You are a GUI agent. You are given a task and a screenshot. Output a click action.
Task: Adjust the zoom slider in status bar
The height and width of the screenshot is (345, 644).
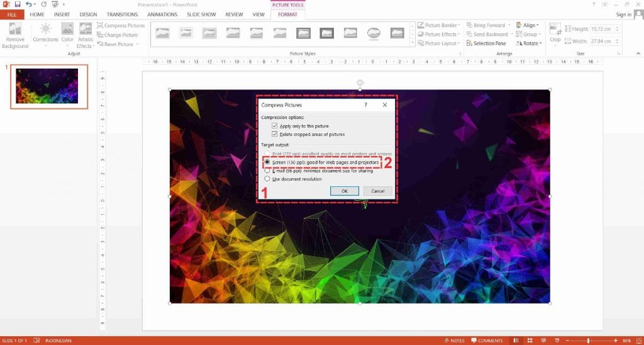pyautogui.click(x=589, y=341)
